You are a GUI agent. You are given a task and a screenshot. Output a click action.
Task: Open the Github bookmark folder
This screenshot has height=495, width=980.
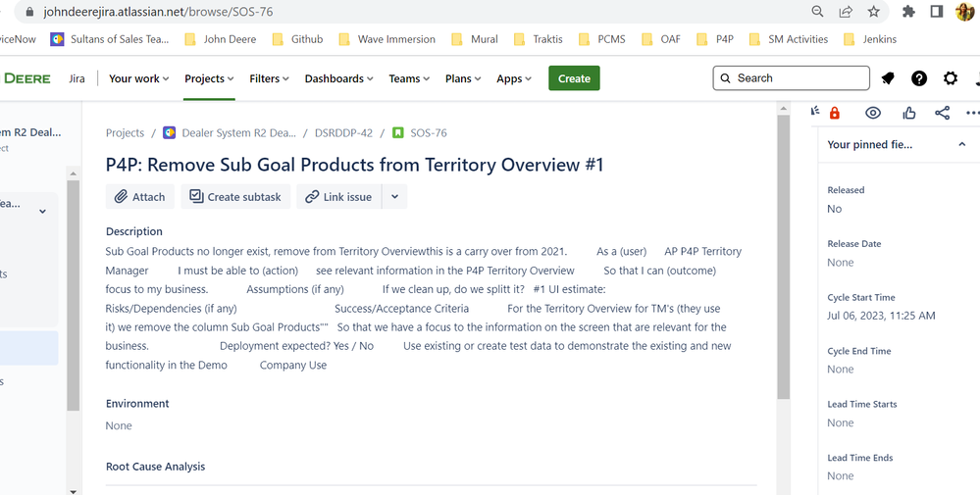pyautogui.click(x=298, y=39)
